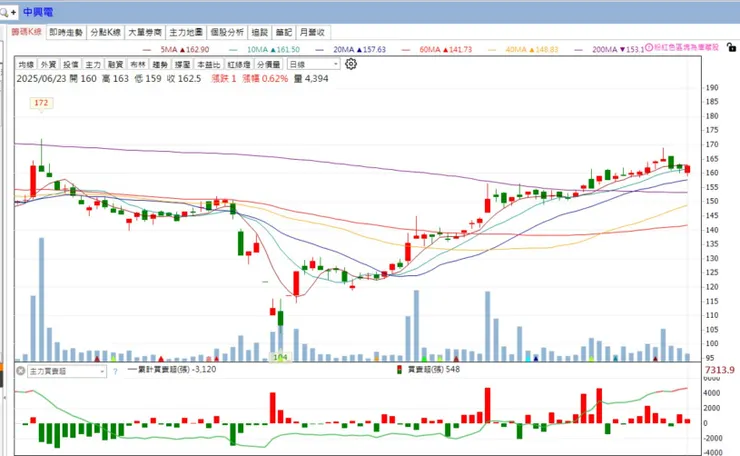Switch to the 大量券商 tab
This screenshot has height=456, width=740.
pos(145,32)
